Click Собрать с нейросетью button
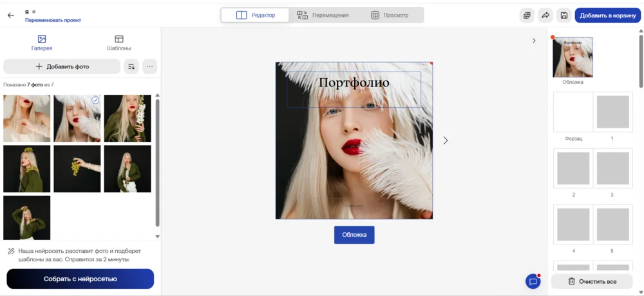 80,279
